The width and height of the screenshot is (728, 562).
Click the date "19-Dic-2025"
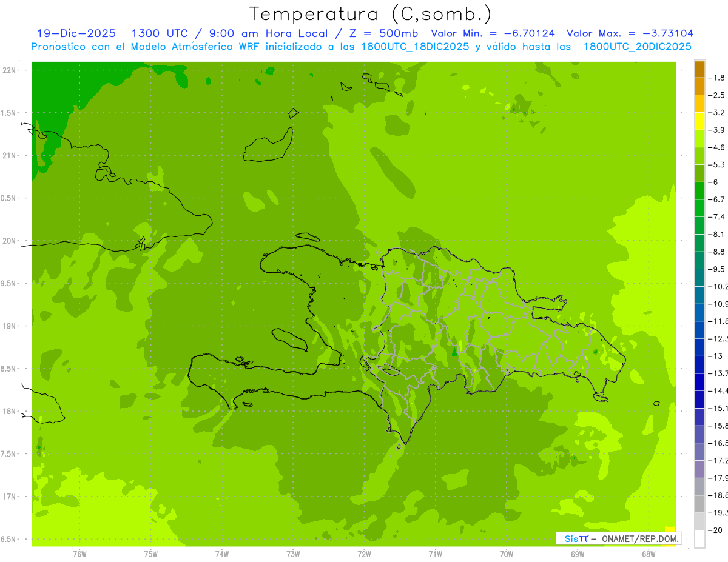tap(76, 33)
